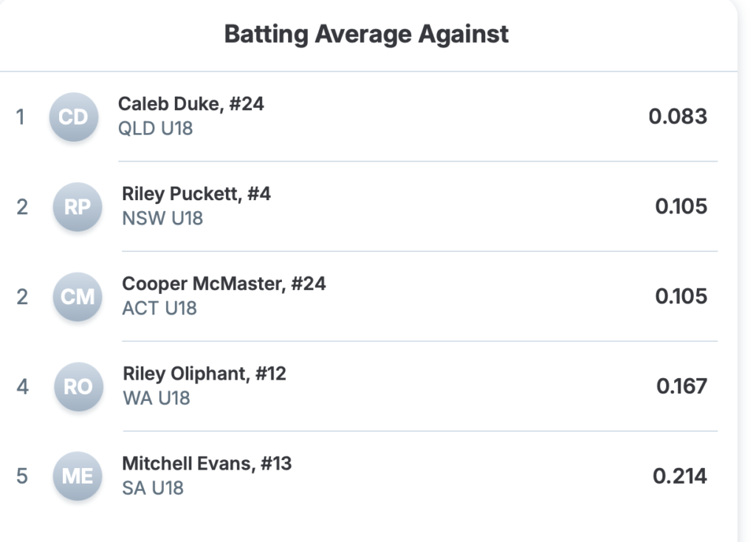This screenshot has height=542, width=756.
Task: Click Mitchell Evans's ME avatar icon
Action: pyautogui.click(x=77, y=476)
